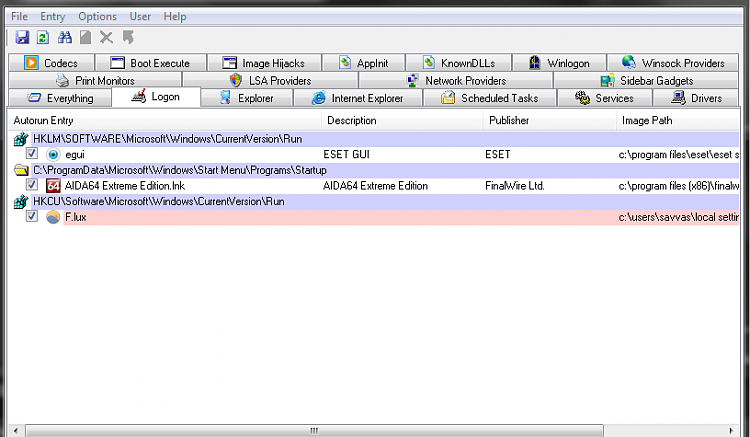Viewport: 750px width, 437px height.
Task: Click the Save toolbar icon
Action: click(x=22, y=37)
